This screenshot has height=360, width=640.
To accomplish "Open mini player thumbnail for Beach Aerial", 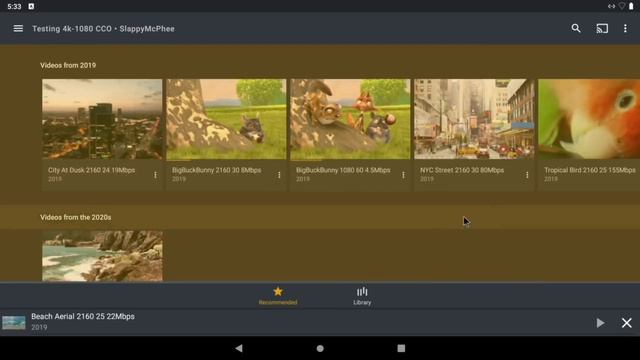I will [x=13, y=322].
